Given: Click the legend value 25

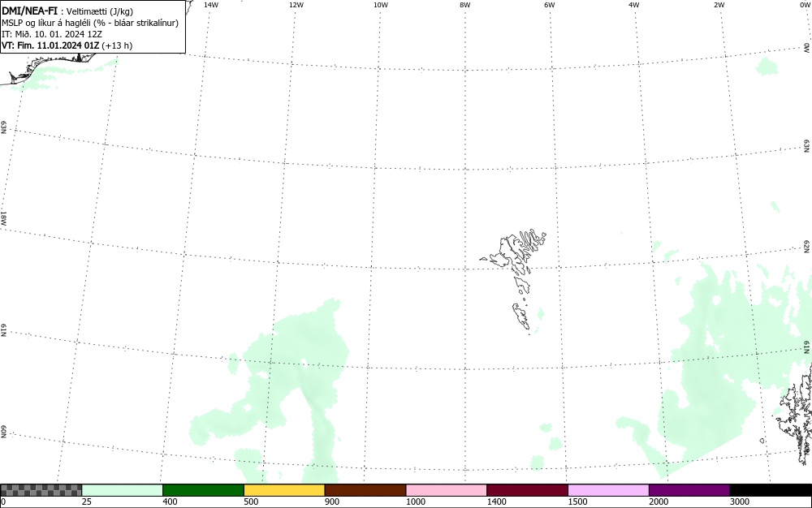Looking at the screenshot, I should coord(87,502).
